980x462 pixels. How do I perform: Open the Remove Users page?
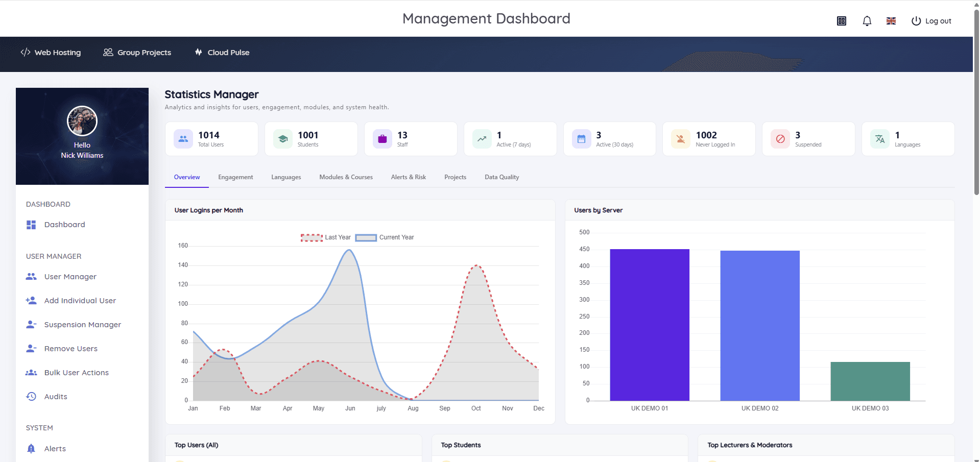point(71,349)
